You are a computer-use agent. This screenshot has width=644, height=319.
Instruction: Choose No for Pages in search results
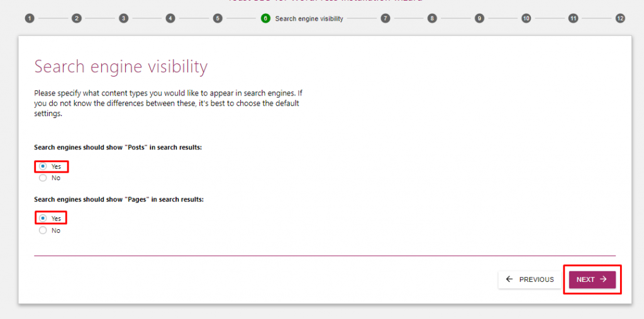point(43,230)
